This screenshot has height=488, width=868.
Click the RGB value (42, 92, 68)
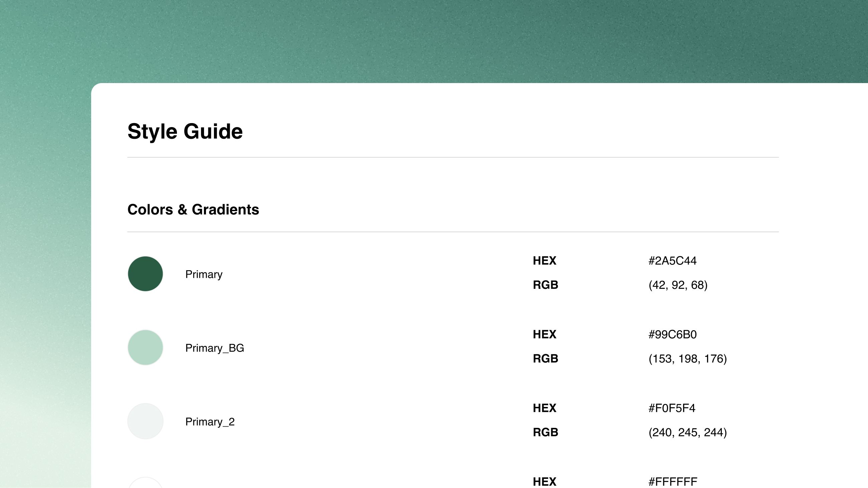click(x=678, y=285)
